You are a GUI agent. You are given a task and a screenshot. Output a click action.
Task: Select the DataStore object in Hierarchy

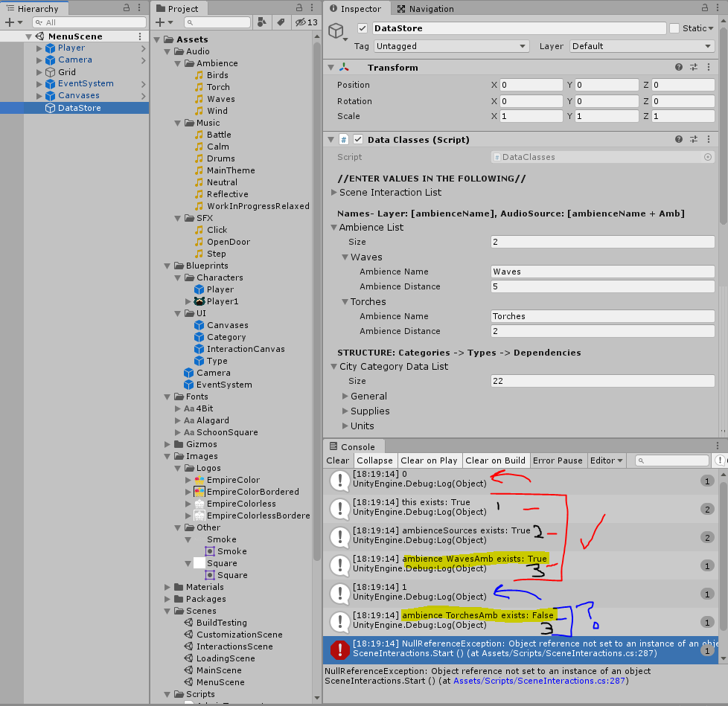(x=74, y=108)
